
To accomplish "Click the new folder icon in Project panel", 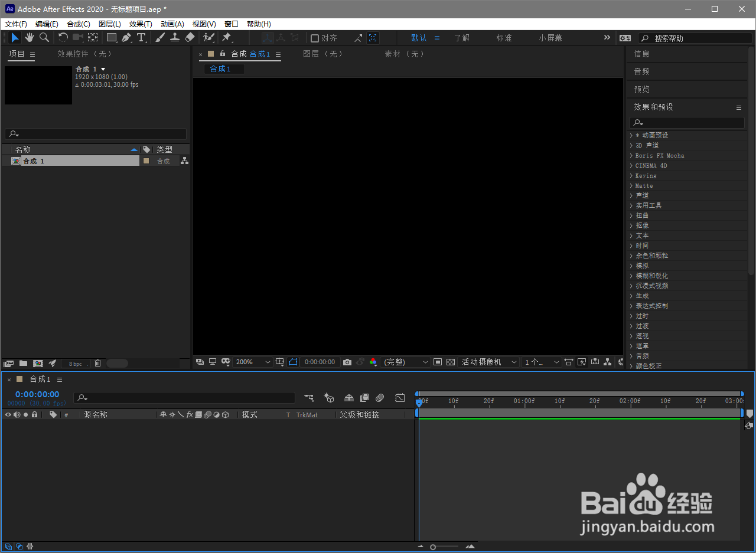I will point(24,364).
